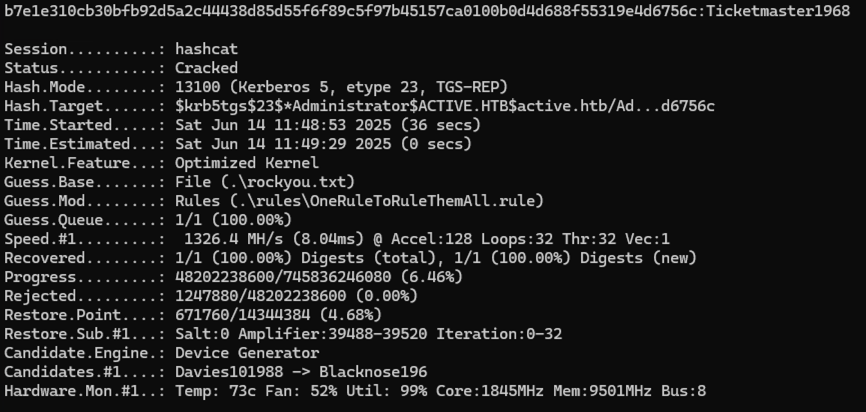Viewport: 866px width, 412px height.
Task: Click the Guess.Queue value 1/1
Action: (x=188, y=220)
